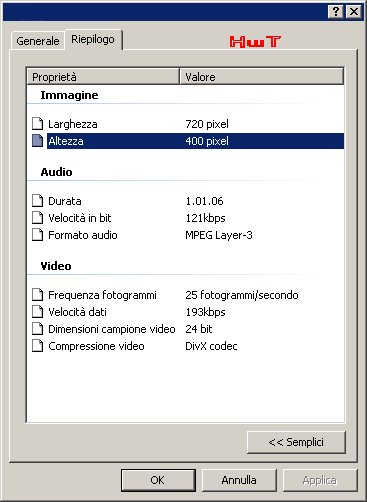Image resolution: width=367 pixels, height=502 pixels.
Task: Open the Riepilogo tab
Action: click(93, 40)
